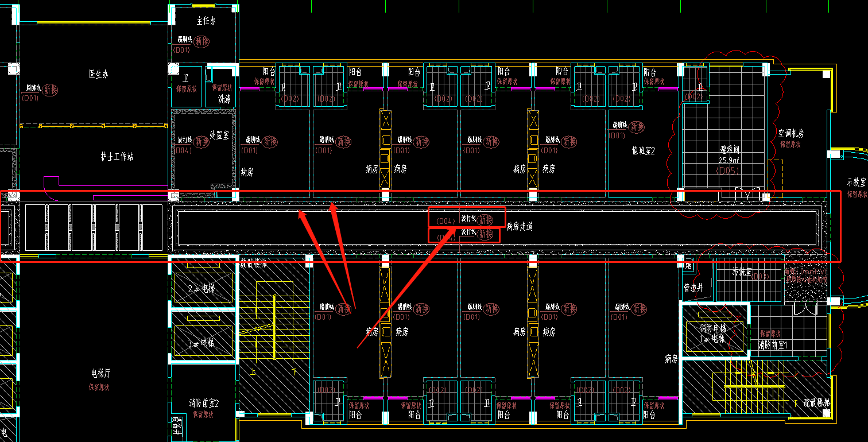Select the 消防前室1 room label
868x442 pixels.
pos(772,345)
